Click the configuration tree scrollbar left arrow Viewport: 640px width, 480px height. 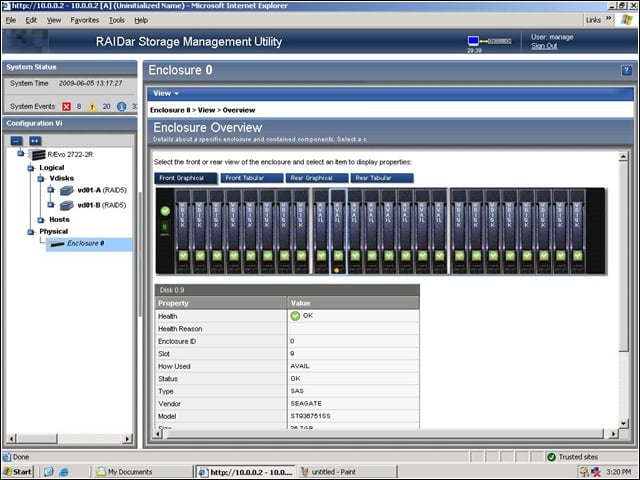coord(11,439)
